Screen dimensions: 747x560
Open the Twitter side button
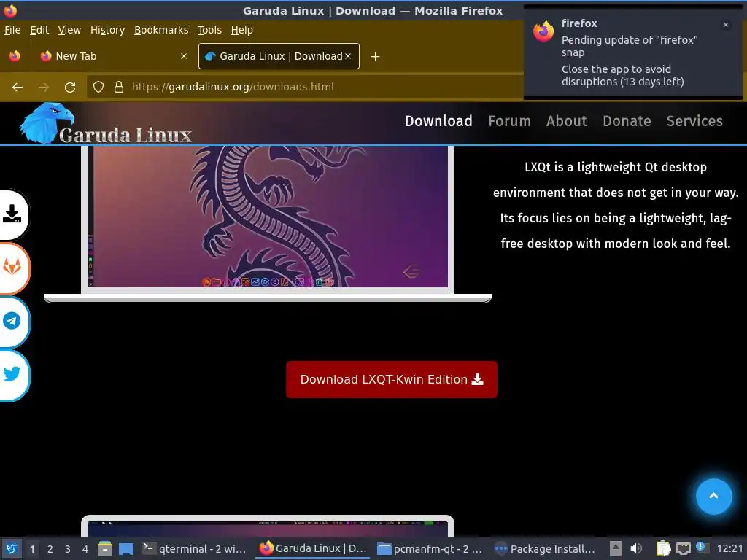pyautogui.click(x=12, y=375)
